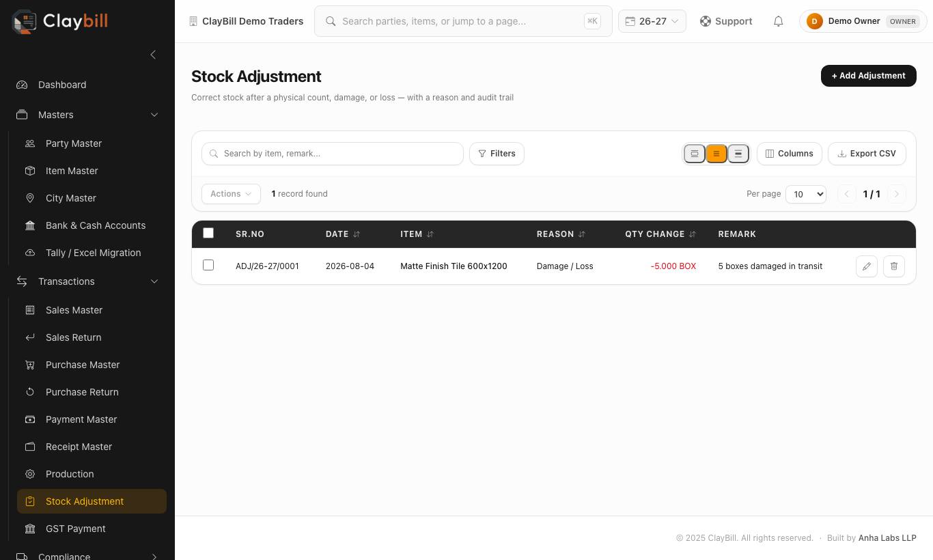This screenshot has height=560, width=933.
Task: Open Purchase Master page
Action: click(92, 365)
